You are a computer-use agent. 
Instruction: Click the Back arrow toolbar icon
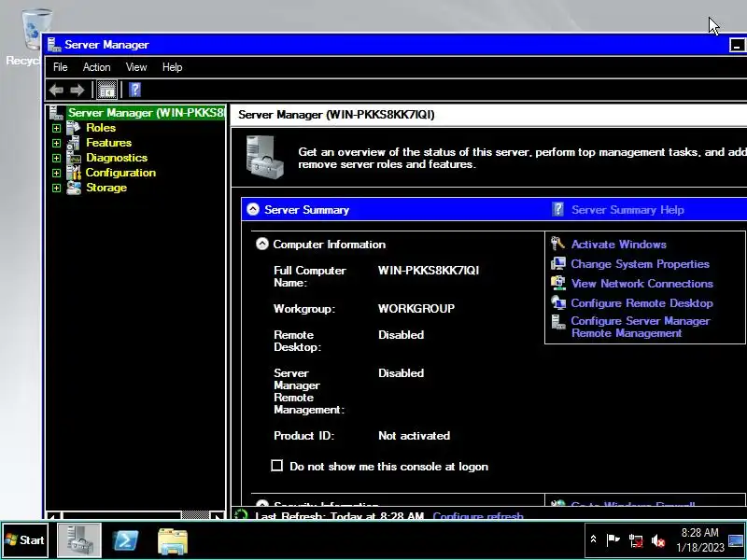[x=56, y=90]
